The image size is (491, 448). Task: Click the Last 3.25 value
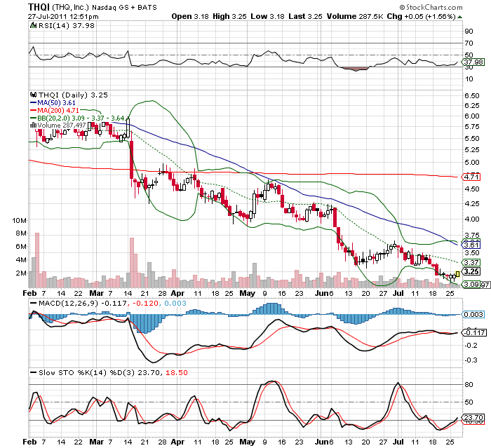305,16
